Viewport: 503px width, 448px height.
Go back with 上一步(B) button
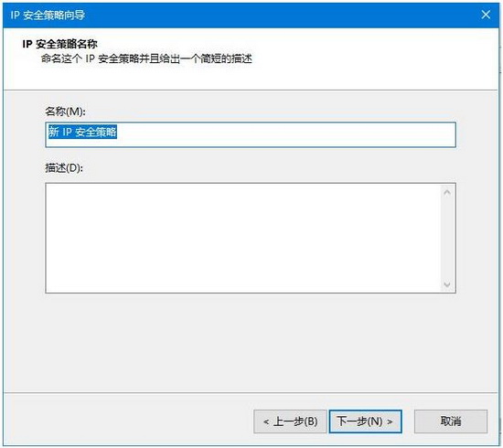click(290, 421)
